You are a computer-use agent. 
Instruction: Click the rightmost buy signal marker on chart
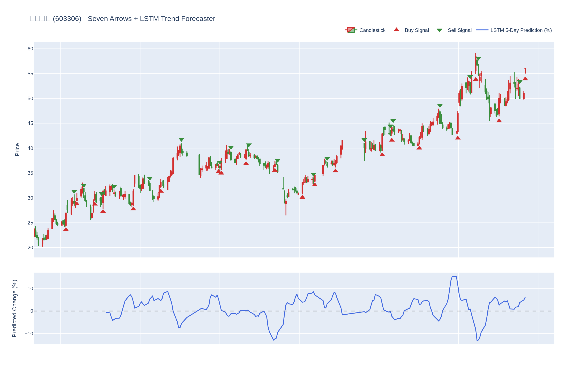(x=525, y=79)
